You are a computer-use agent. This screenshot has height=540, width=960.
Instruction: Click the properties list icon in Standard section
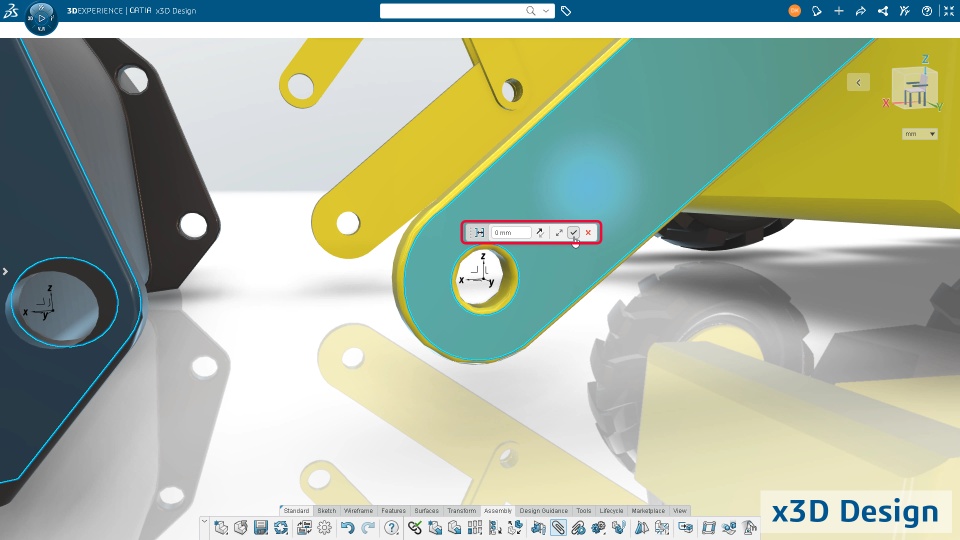coord(304,528)
